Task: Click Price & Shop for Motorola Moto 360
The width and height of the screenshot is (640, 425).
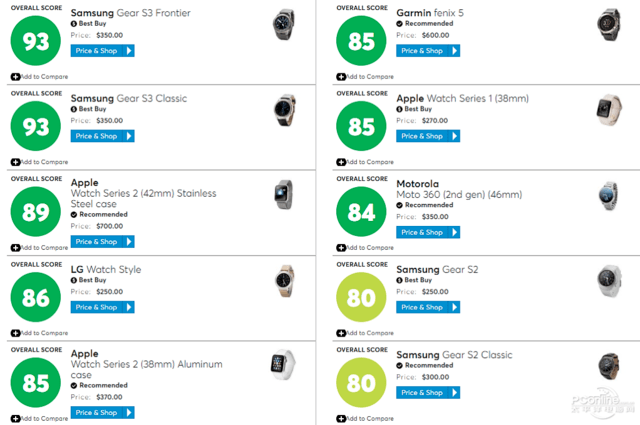Action: pyautogui.click(x=428, y=232)
